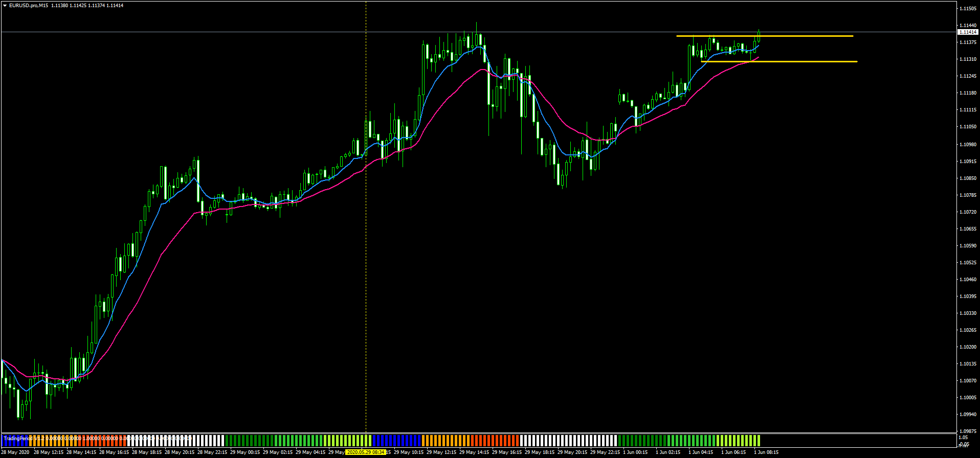Click the 1.09940 price scale value
980x458 pixels.
click(x=969, y=415)
